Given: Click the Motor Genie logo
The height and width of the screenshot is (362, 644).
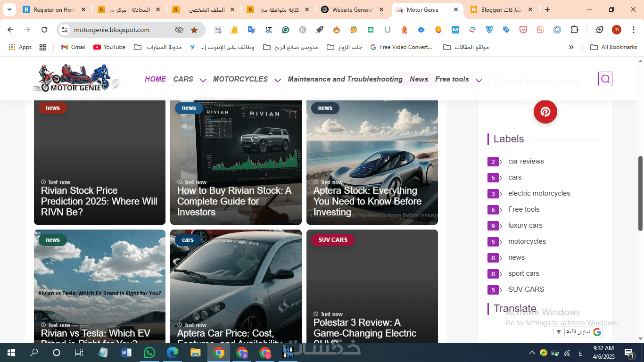Looking at the screenshot, I should pyautogui.click(x=75, y=78).
